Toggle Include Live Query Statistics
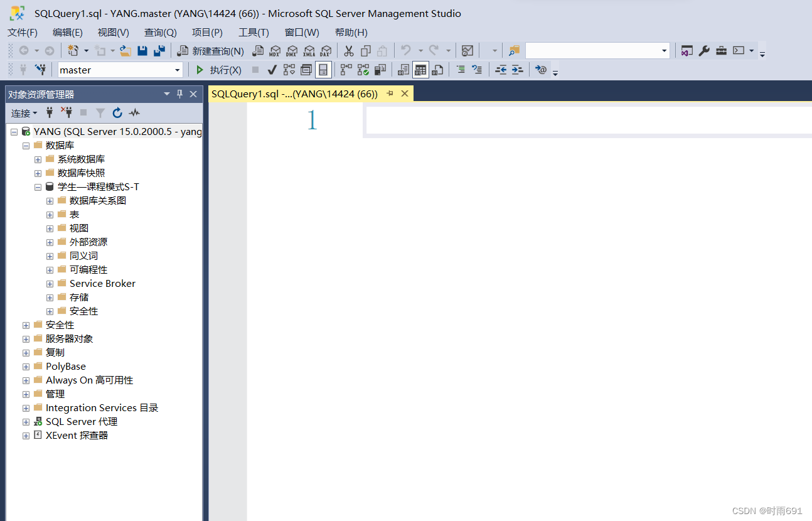Image resolution: width=812 pixels, height=521 pixels. point(363,70)
